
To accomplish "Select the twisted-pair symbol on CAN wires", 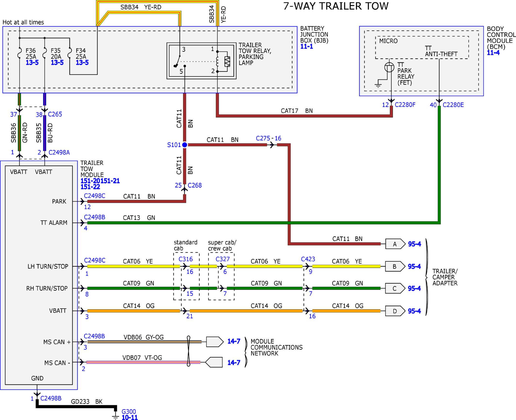I will tap(188, 351).
